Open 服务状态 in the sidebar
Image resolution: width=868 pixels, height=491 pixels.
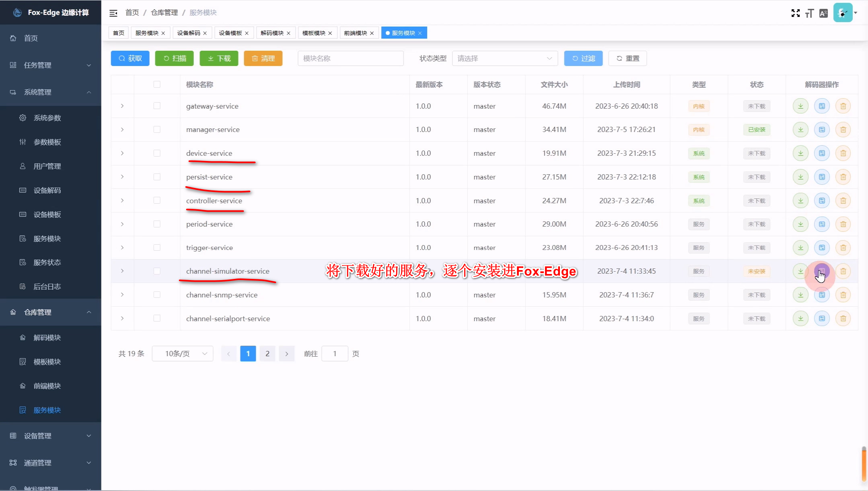click(x=51, y=262)
